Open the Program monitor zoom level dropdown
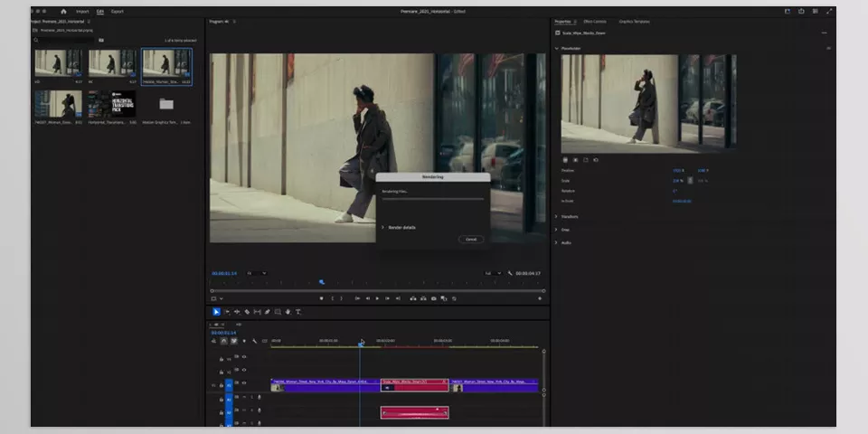Screen dimensions: 868x434 click(x=257, y=273)
